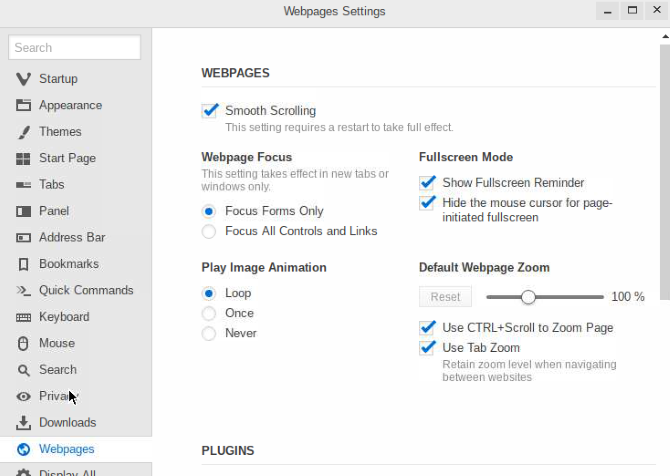Click the Startup V icon
The image size is (670, 476).
point(23,79)
